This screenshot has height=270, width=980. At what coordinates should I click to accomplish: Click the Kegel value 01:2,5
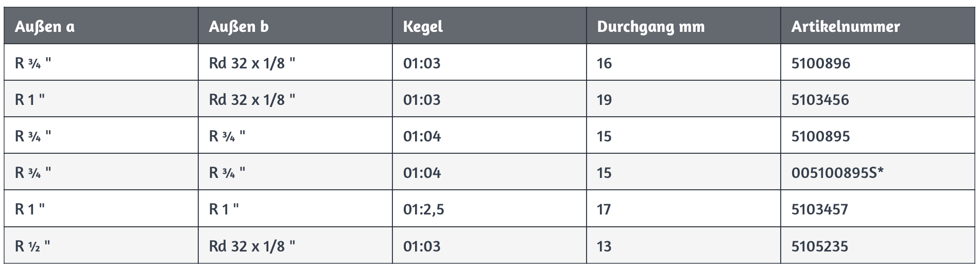(x=423, y=209)
